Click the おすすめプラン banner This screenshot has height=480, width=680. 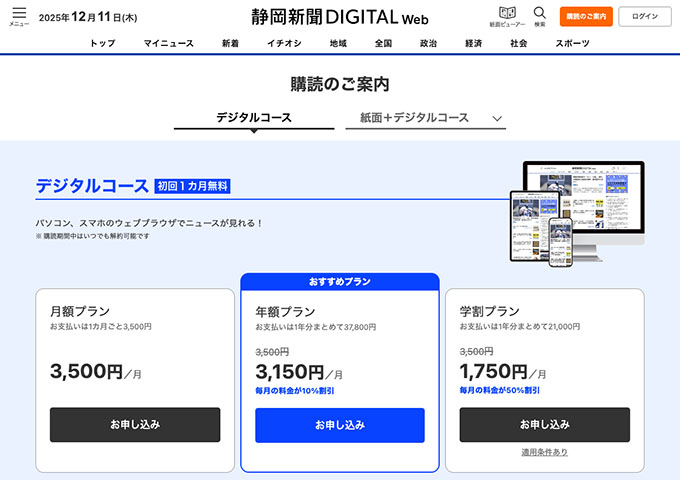pos(340,282)
